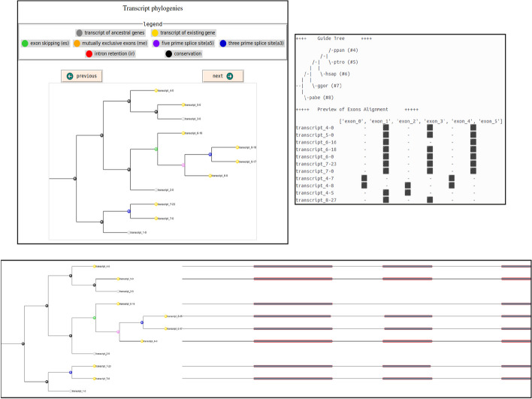Screen dimensions: 532x399
Task: Go to the previous transcript phylogeny
Action: (x=82, y=76)
